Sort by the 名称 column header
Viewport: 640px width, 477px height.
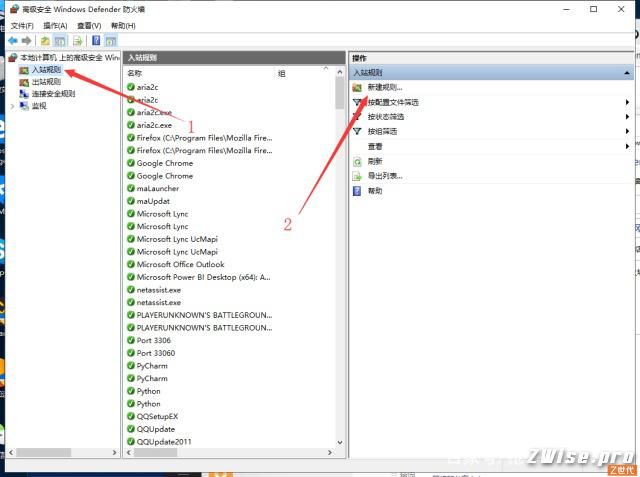(134, 73)
